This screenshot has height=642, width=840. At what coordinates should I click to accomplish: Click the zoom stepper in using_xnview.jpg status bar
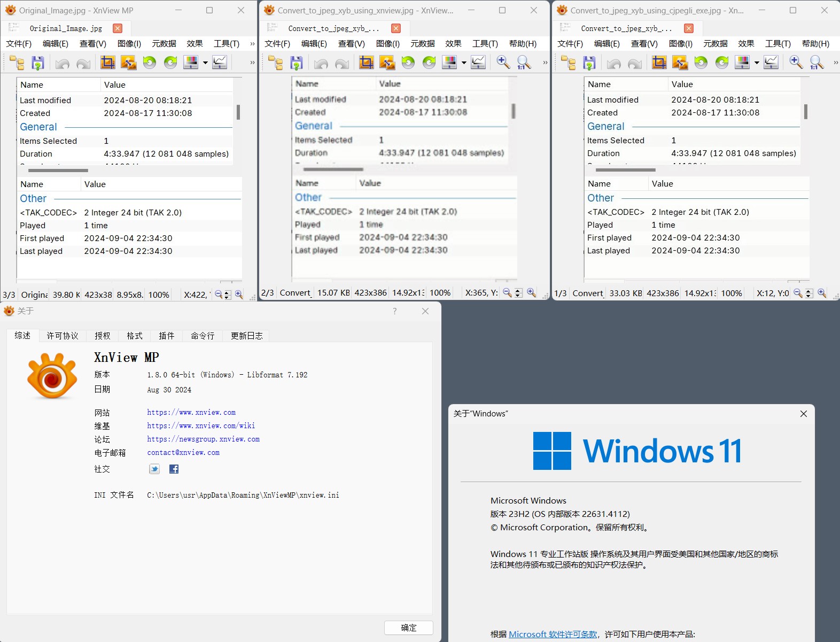pyautogui.click(x=518, y=293)
